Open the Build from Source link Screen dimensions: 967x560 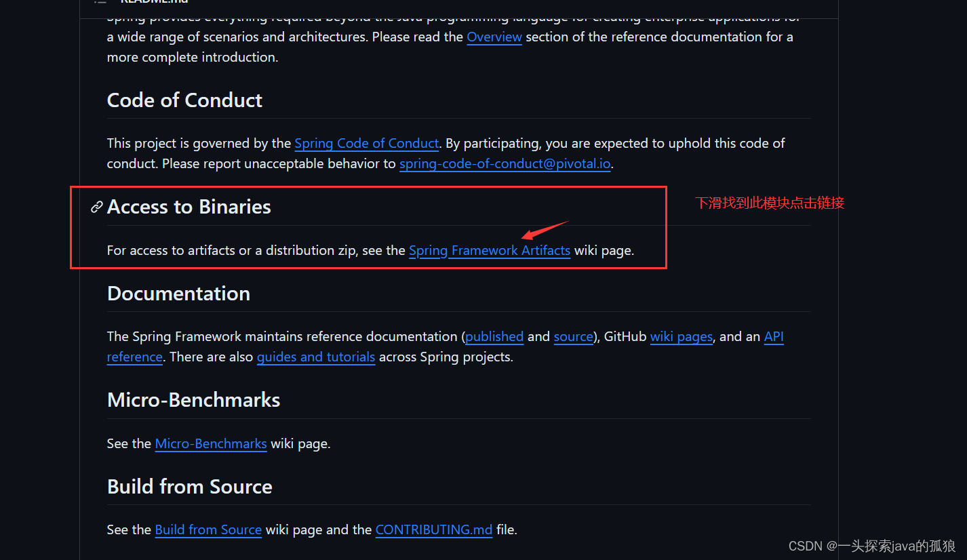point(208,529)
